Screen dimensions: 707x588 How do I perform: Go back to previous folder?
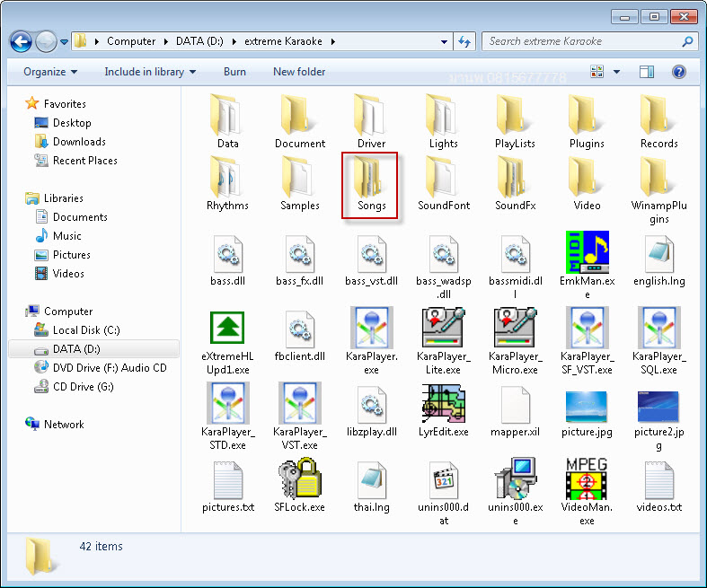pyautogui.click(x=21, y=42)
